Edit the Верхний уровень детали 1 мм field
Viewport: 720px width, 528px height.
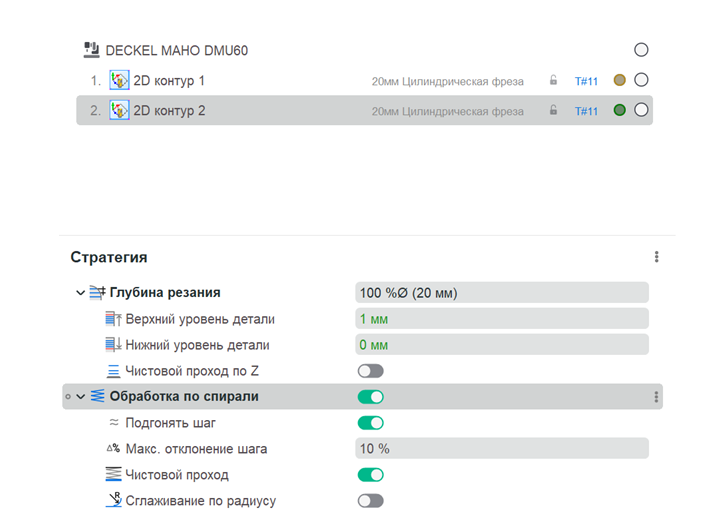click(x=502, y=319)
